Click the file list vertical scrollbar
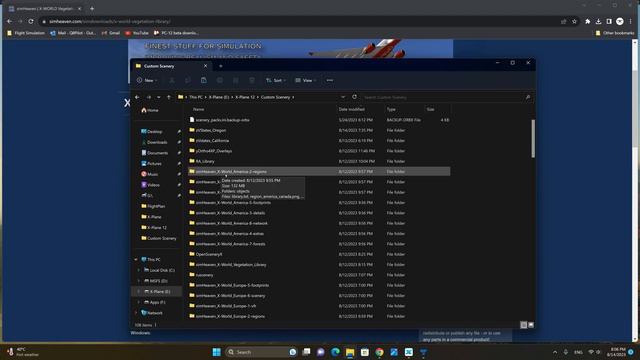The image size is (640, 360). tap(533, 139)
